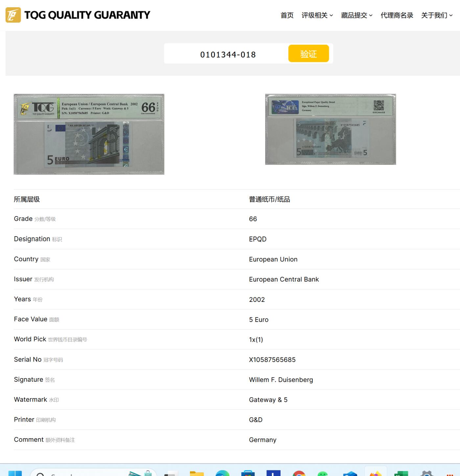Select the issuer value European Central Bank

point(284,279)
